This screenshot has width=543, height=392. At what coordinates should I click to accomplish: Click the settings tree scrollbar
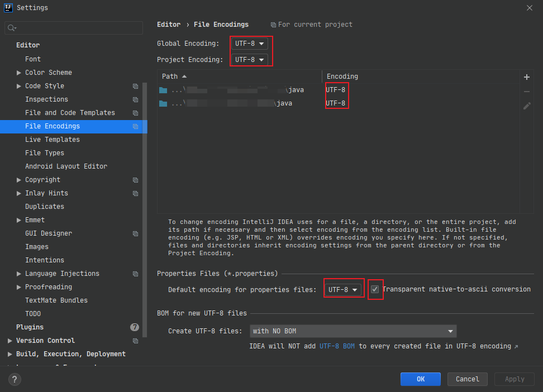tap(145, 209)
